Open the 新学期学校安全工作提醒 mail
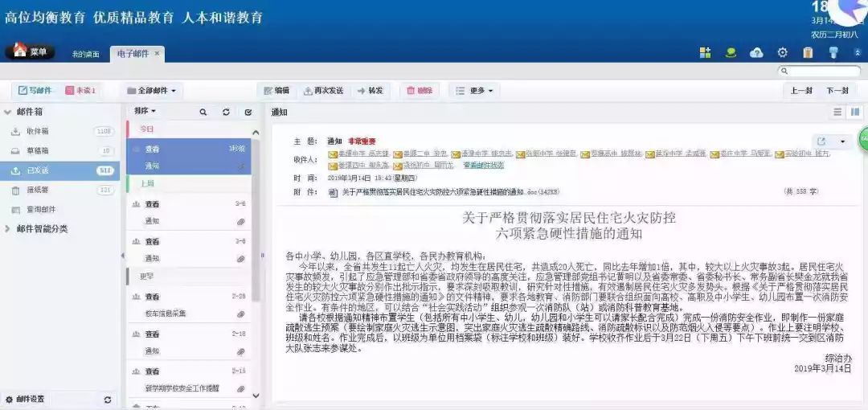 click(x=189, y=379)
